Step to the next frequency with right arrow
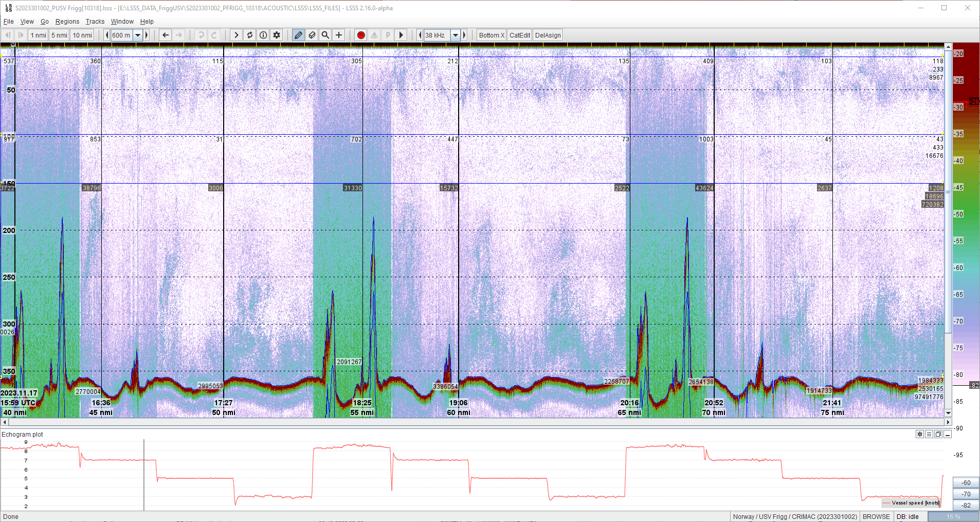Screen dimensions: 980x522 [464, 35]
